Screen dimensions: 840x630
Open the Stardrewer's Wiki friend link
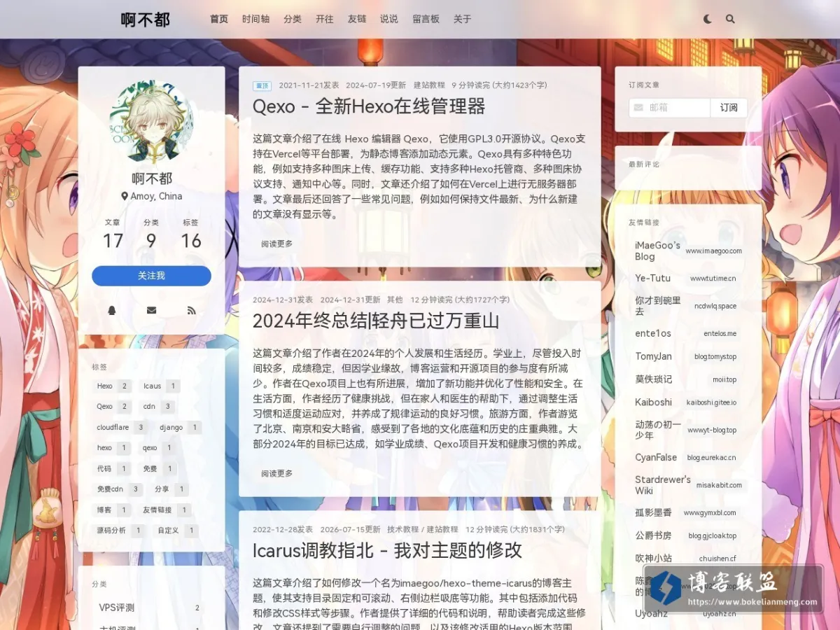click(688, 484)
